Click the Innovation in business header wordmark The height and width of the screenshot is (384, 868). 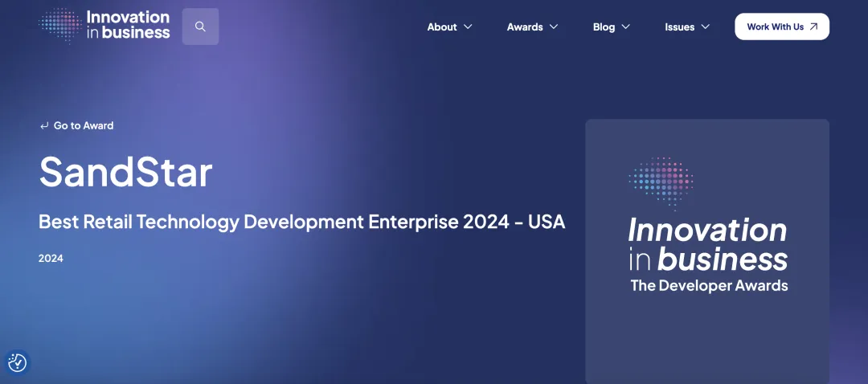point(128,25)
